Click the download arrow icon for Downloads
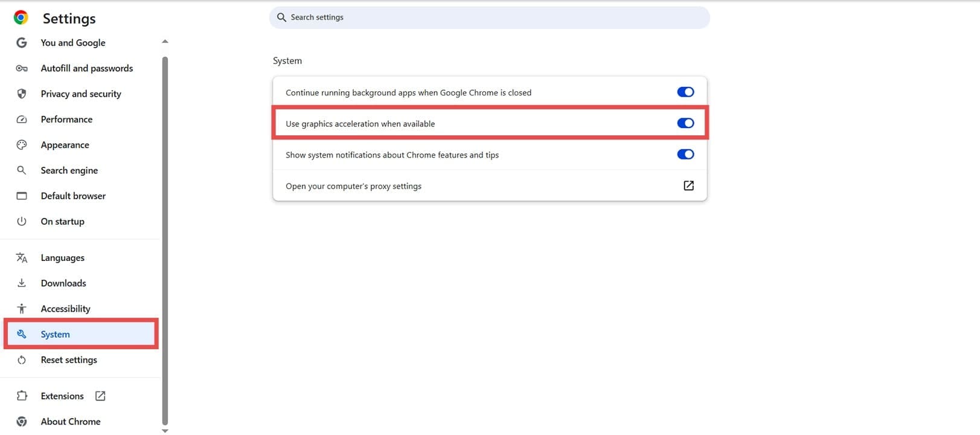This screenshot has height=435, width=980. pyautogui.click(x=22, y=283)
